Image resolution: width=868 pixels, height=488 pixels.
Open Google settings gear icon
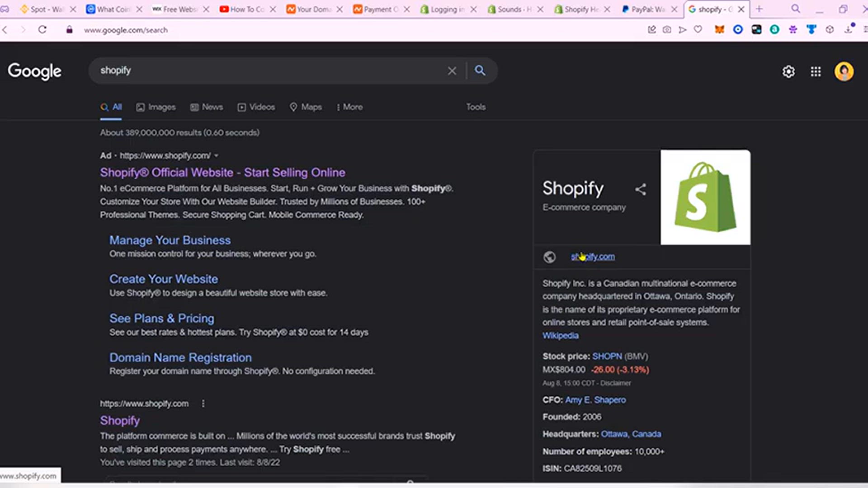pos(788,71)
